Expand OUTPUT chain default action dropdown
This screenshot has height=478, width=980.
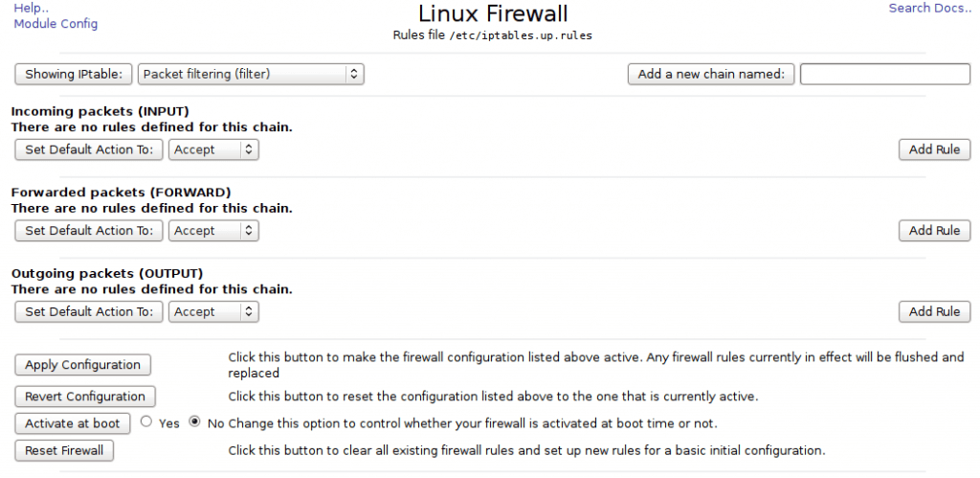[x=213, y=311]
